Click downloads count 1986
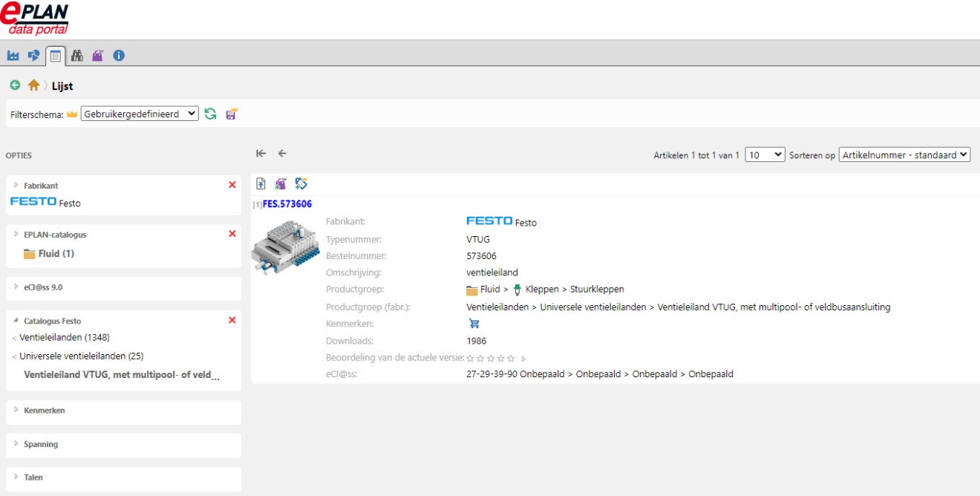This screenshot has width=980, height=496. [477, 342]
